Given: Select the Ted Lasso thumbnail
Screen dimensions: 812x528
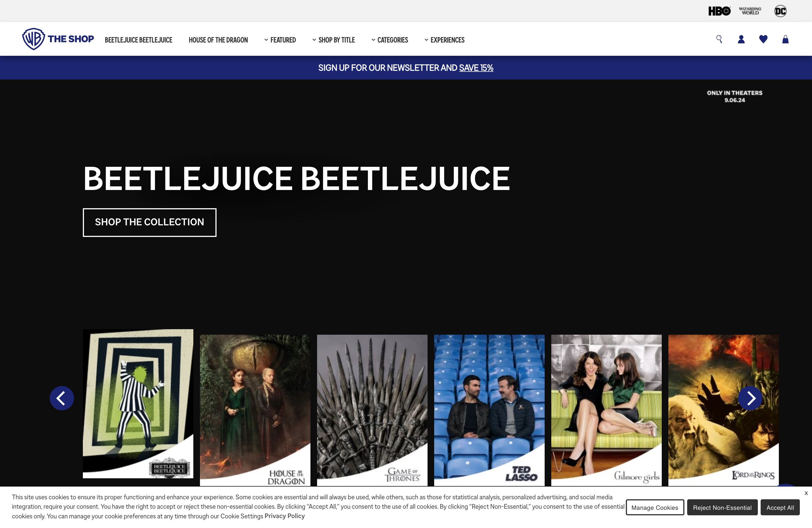Looking at the screenshot, I should tap(489, 409).
